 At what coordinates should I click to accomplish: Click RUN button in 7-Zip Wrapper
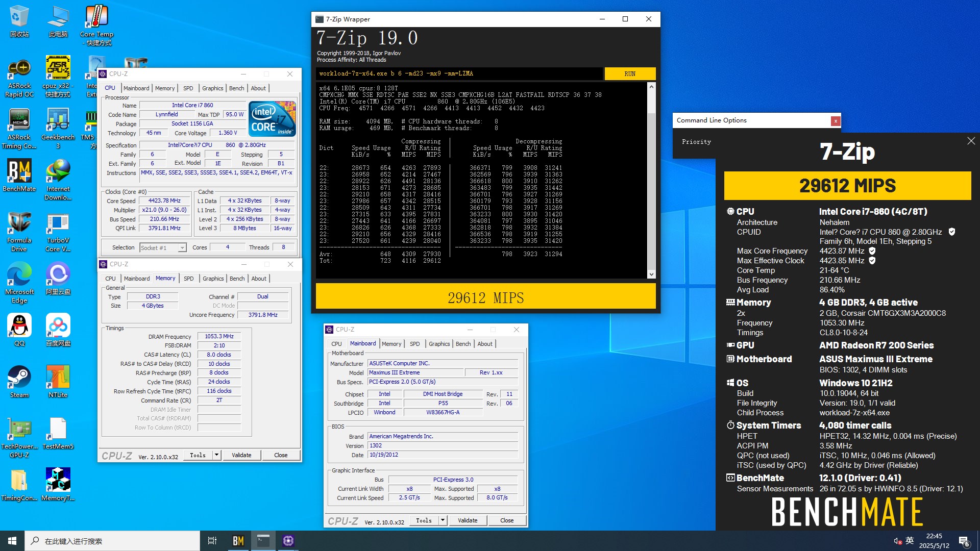pos(630,73)
